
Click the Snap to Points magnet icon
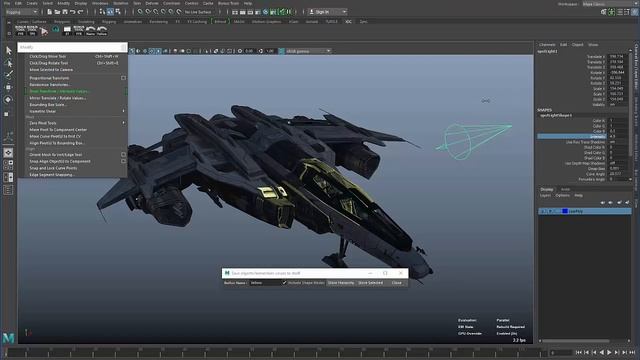click(156, 12)
